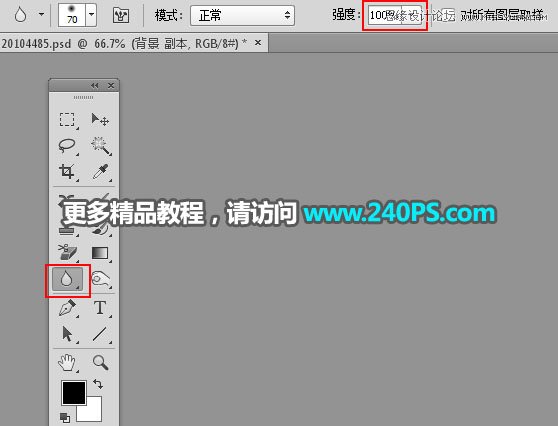Select the Crop tool
Viewport: 558px width, 426px height.
click(x=67, y=171)
